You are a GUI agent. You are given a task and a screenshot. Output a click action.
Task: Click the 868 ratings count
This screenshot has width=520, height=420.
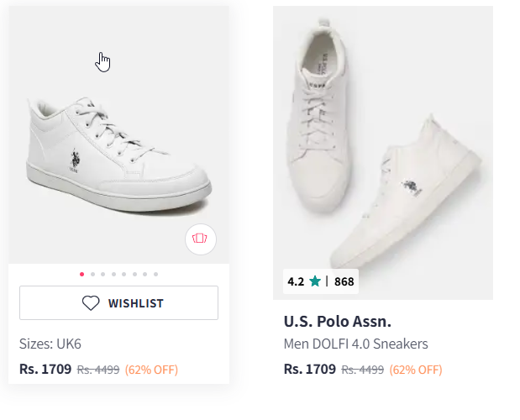point(344,281)
